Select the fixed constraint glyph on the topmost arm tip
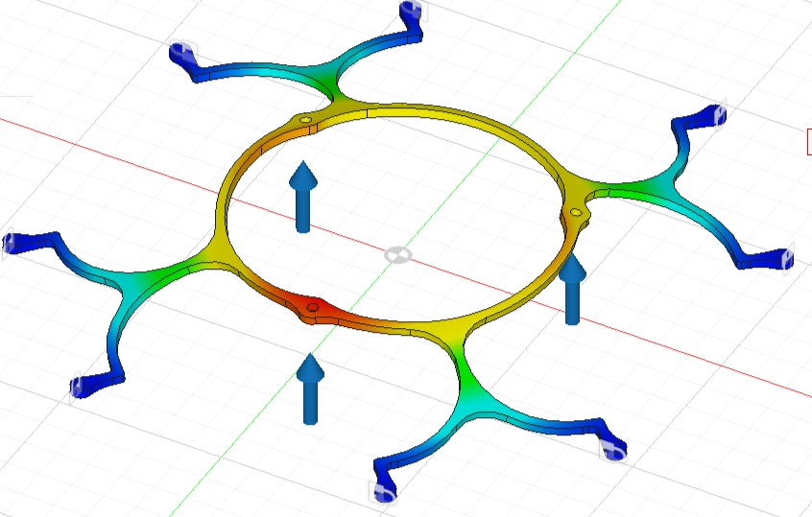The width and height of the screenshot is (812, 517). coord(412,10)
